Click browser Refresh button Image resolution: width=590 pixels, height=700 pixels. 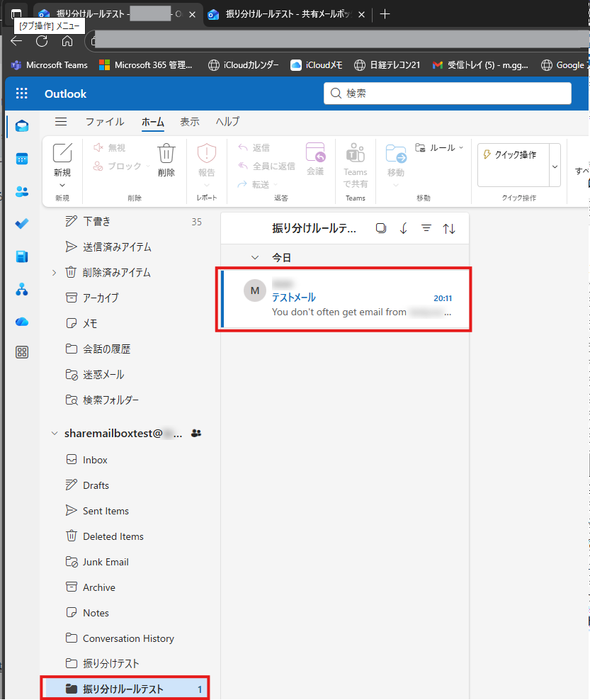[x=42, y=41]
